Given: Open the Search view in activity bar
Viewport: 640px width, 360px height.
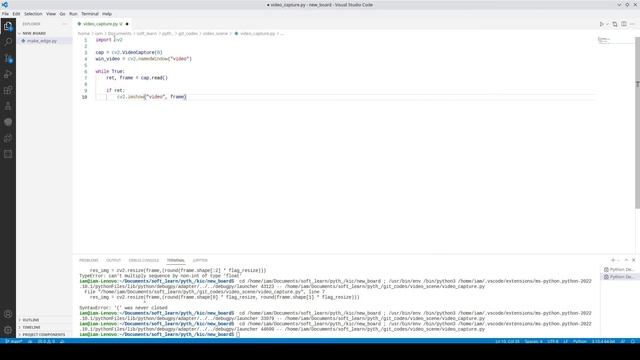Looking at the screenshot, I should [8, 42].
